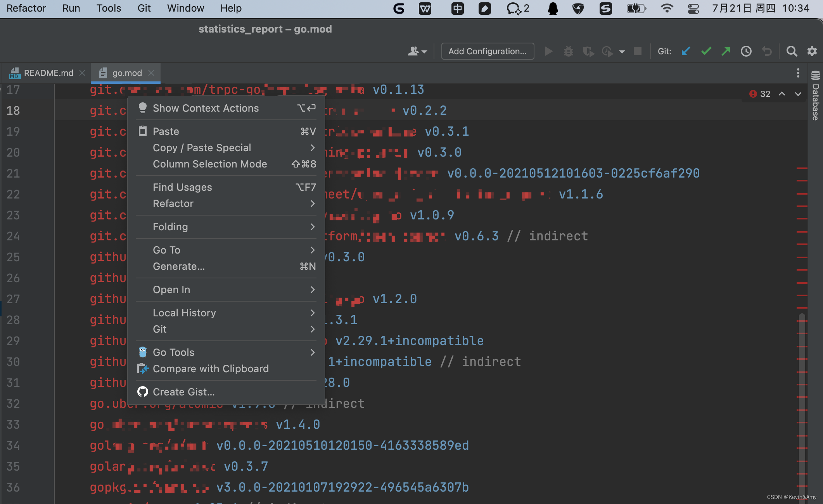Expand the Folding submenu
Viewport: 823px width, 504px height.
coord(171,227)
